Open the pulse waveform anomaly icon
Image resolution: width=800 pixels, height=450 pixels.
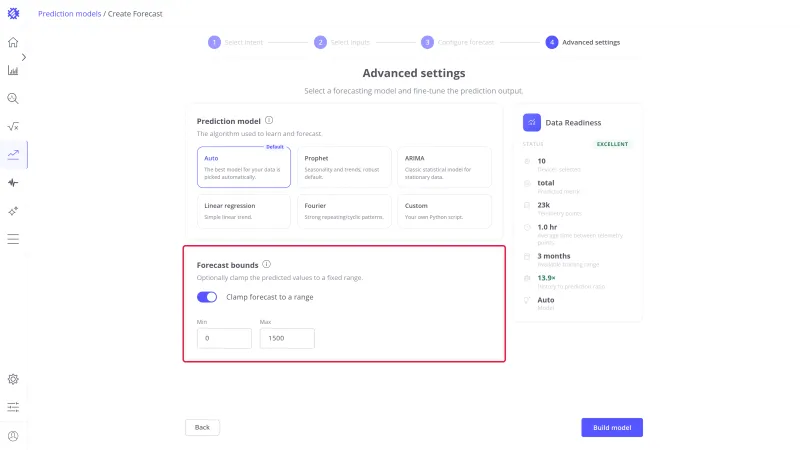[13, 183]
